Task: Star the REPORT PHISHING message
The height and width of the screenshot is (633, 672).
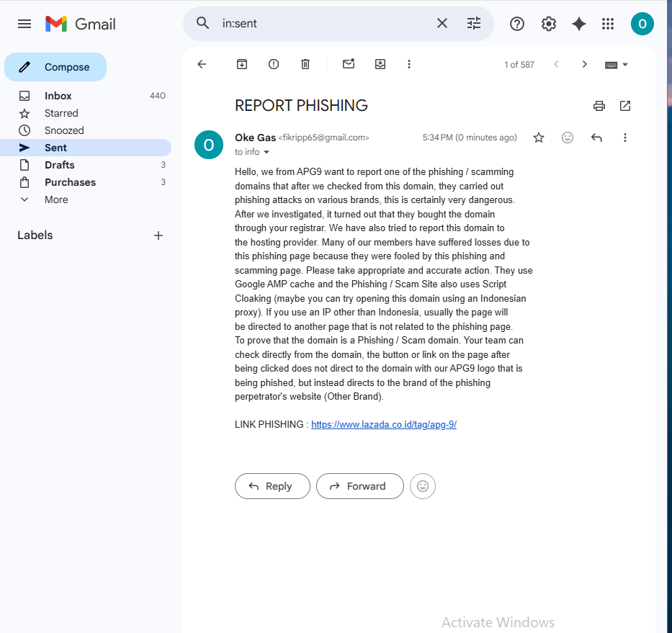Action: [538, 138]
